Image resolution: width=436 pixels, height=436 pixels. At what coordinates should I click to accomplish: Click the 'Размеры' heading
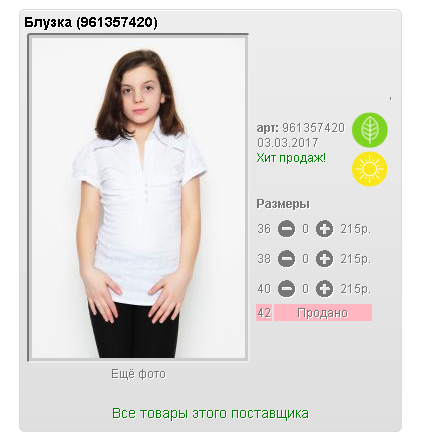tap(283, 204)
